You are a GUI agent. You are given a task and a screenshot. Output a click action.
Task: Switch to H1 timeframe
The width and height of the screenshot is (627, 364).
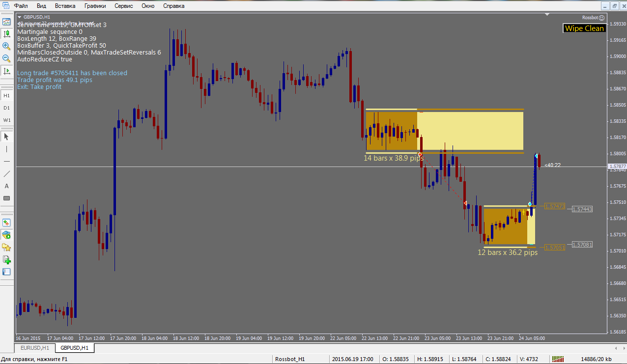6,95
